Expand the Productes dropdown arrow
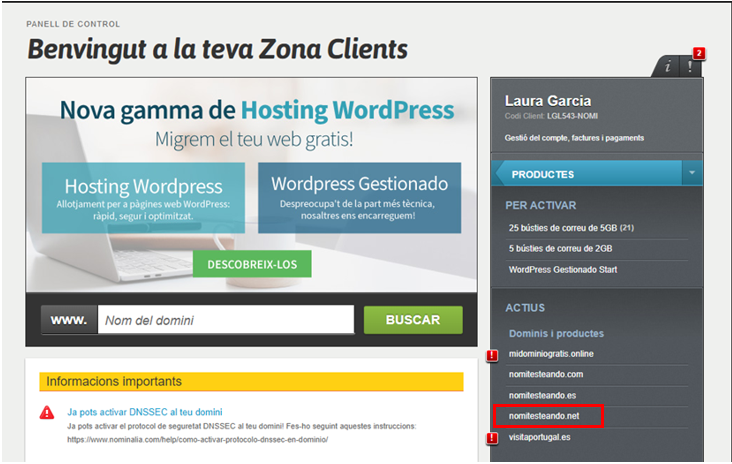Viewport: 732px width, 464px height. coord(692,174)
